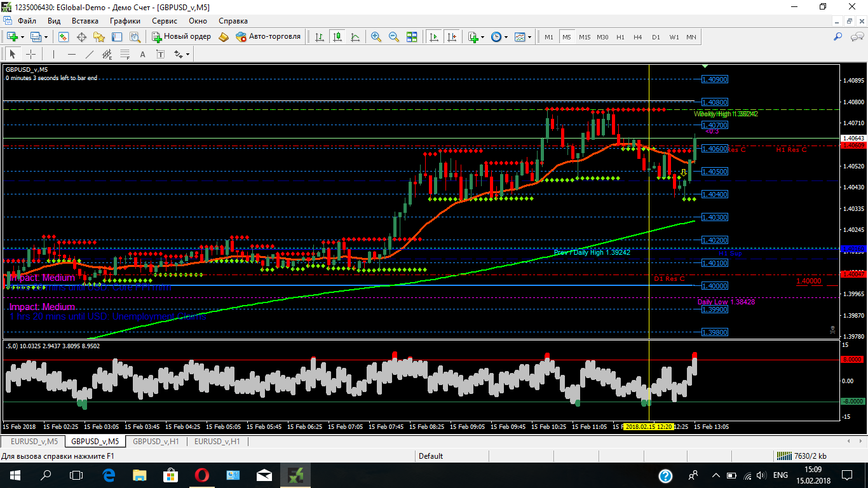Select the crosshair cursor tool
Screen dimensions: 868x488
31,54
